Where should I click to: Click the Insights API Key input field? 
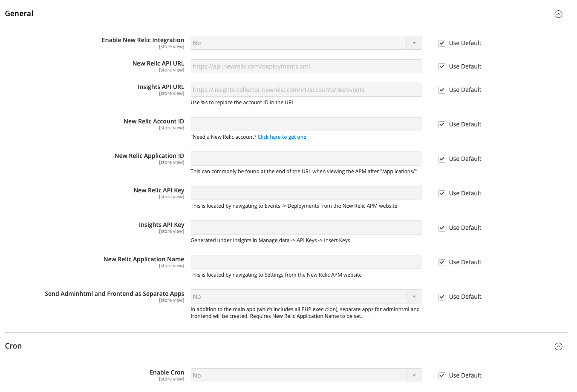coord(306,227)
